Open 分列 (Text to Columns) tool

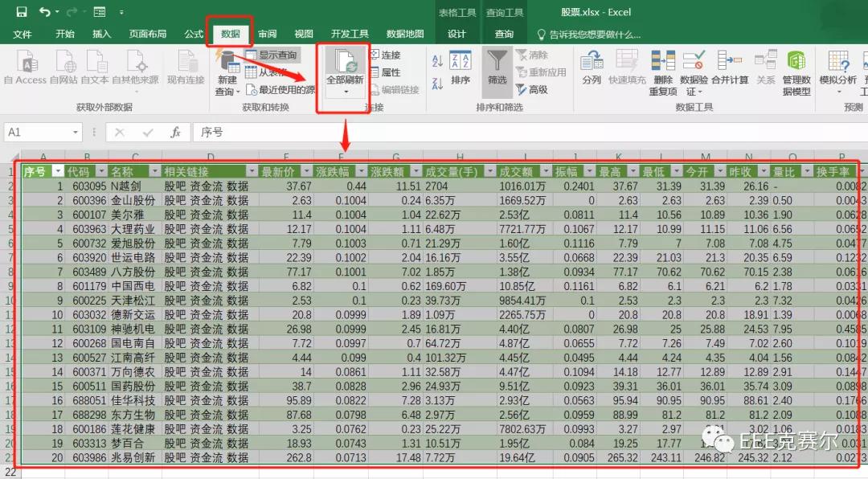(x=592, y=71)
